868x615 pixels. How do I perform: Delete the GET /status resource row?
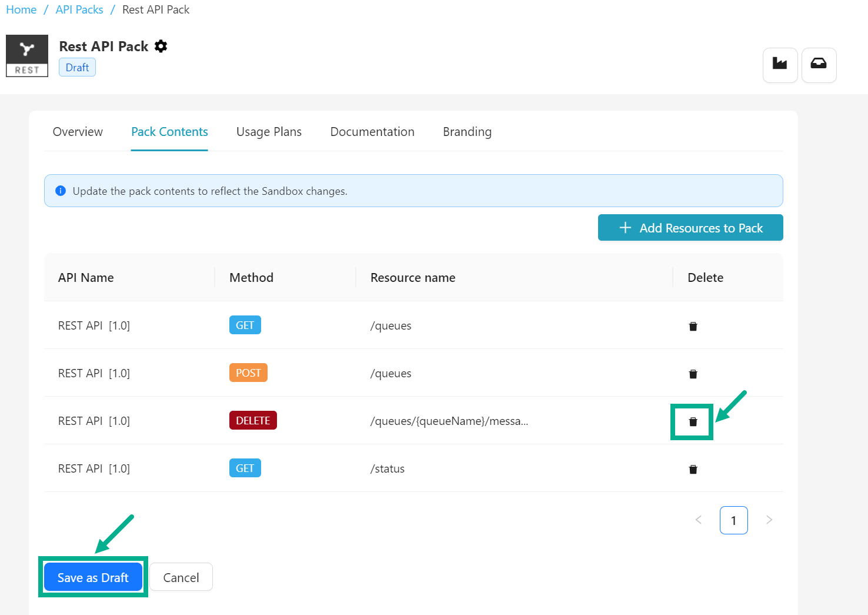[693, 470]
